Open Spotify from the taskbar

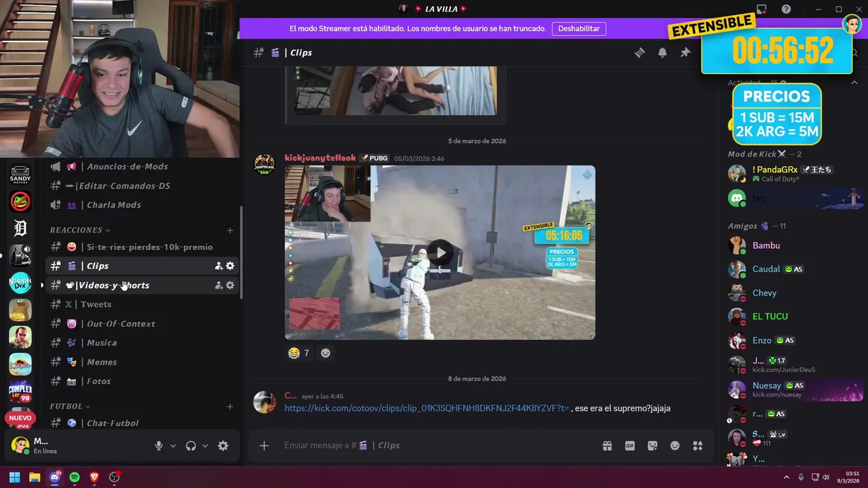pos(75,477)
